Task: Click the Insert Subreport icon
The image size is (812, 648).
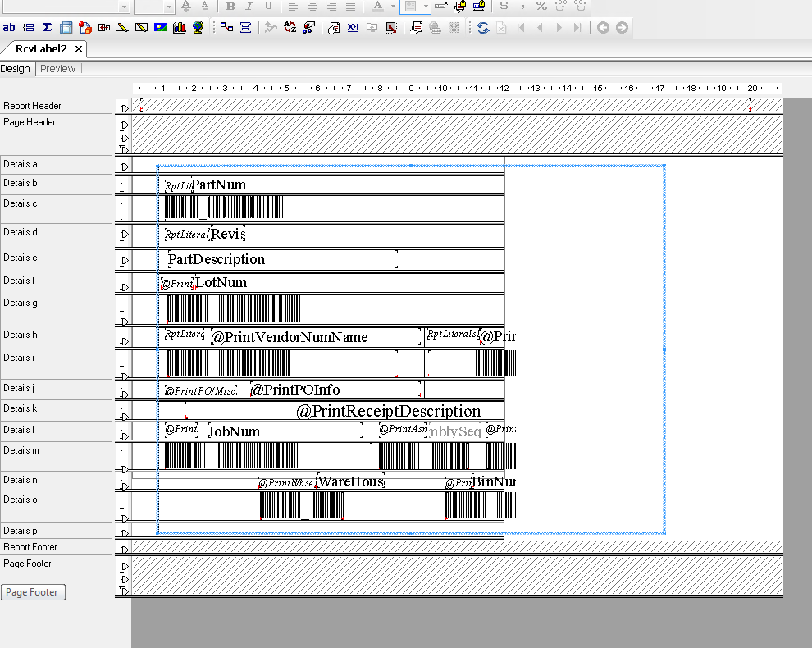Action: tap(104, 27)
